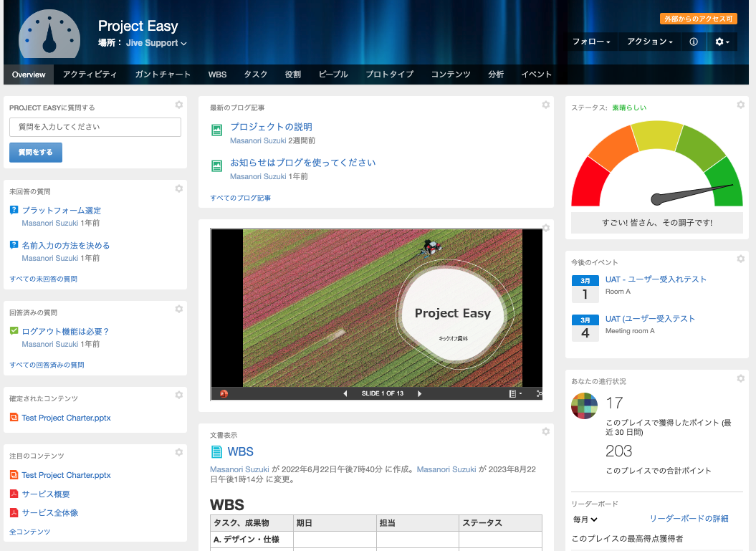Expand the アクション dropdown
This screenshot has width=756, height=551.
[649, 42]
